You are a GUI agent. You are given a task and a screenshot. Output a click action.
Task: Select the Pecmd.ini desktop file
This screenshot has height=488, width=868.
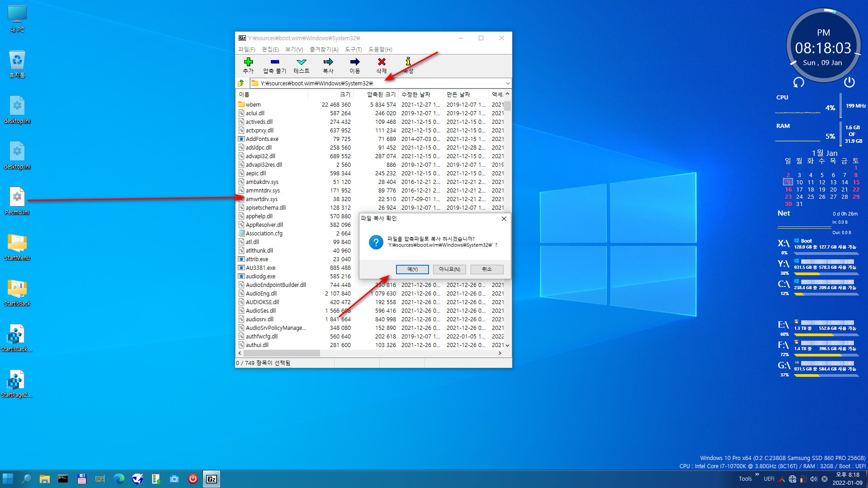17,202
